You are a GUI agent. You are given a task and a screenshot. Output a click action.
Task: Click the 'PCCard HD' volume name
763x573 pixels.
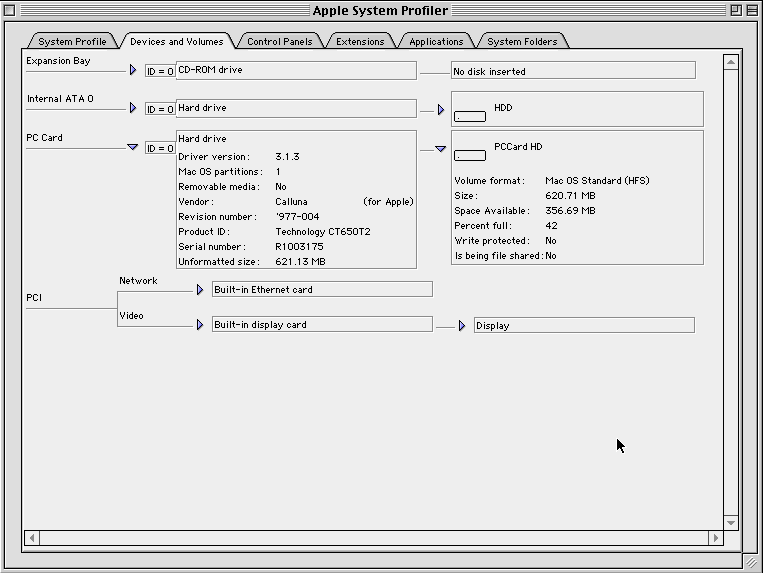point(518,146)
